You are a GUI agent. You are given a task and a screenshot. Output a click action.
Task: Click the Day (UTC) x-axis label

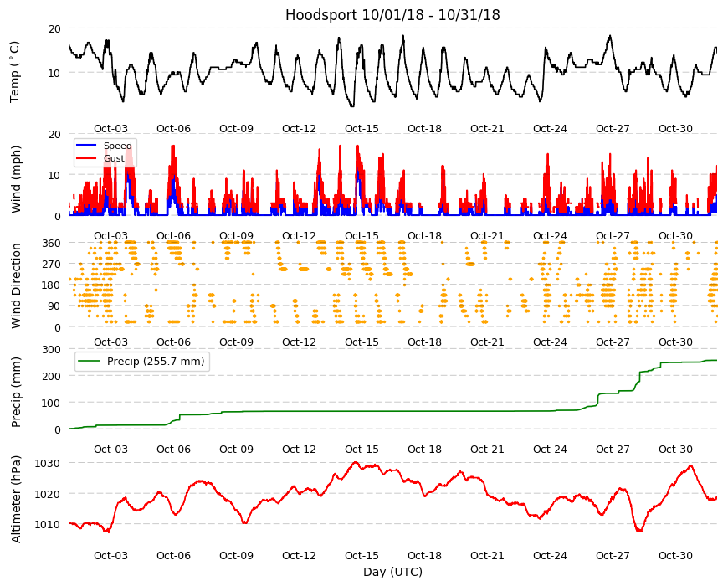[392, 572]
